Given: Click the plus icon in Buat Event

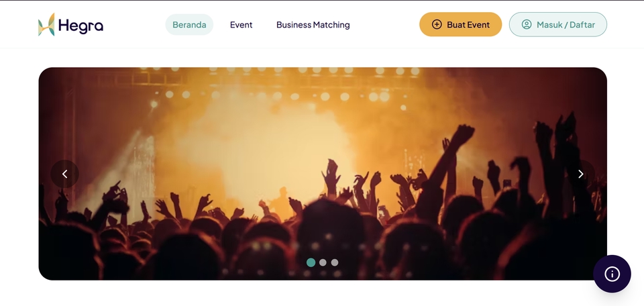Looking at the screenshot, I should pos(437,25).
